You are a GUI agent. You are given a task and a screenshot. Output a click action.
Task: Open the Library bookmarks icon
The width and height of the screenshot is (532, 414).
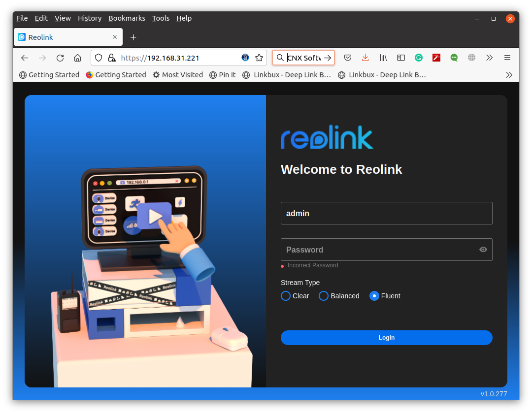383,58
